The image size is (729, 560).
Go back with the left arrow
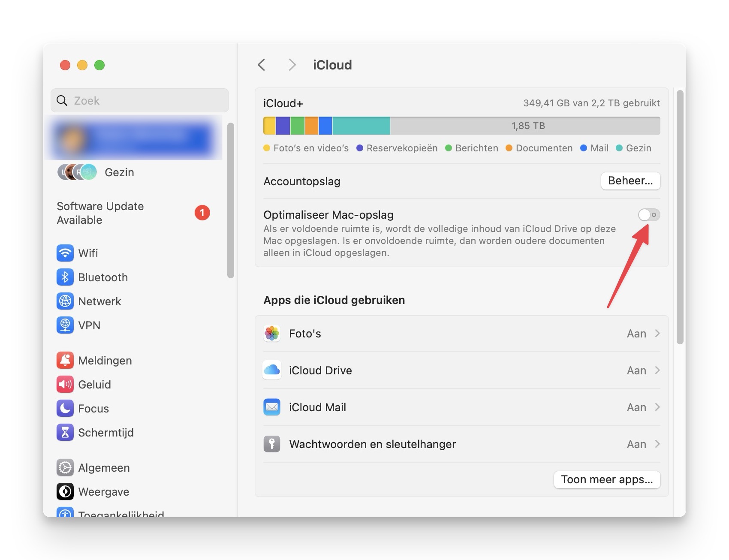tap(262, 65)
